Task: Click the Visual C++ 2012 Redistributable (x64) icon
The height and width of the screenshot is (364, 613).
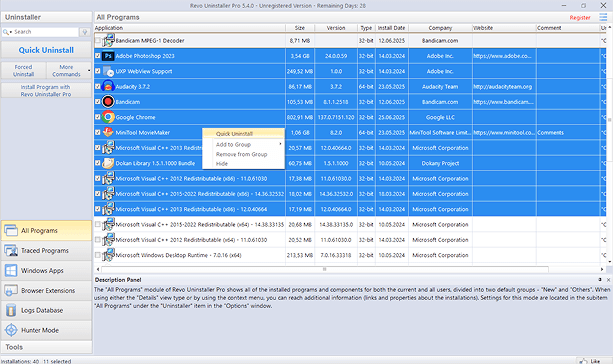Action: coord(108,240)
